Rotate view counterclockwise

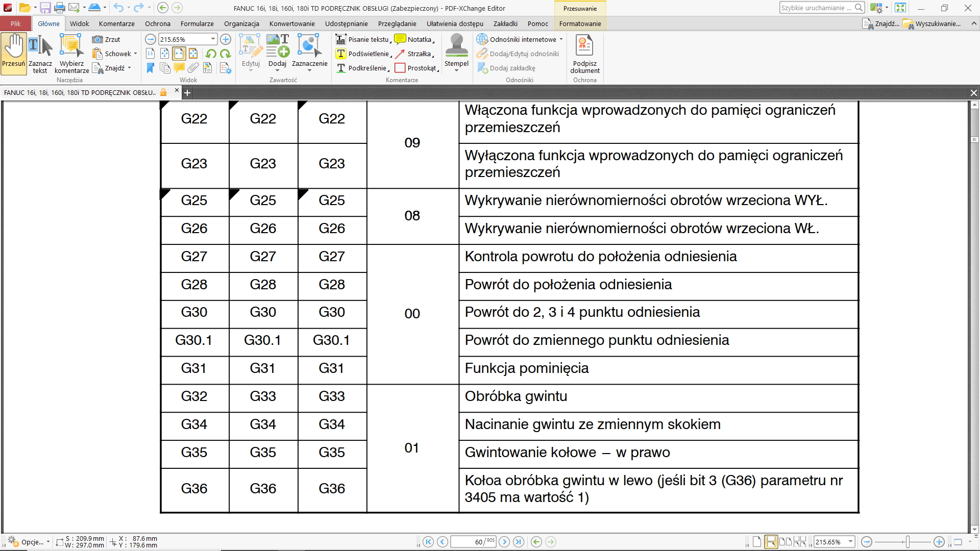[x=211, y=54]
